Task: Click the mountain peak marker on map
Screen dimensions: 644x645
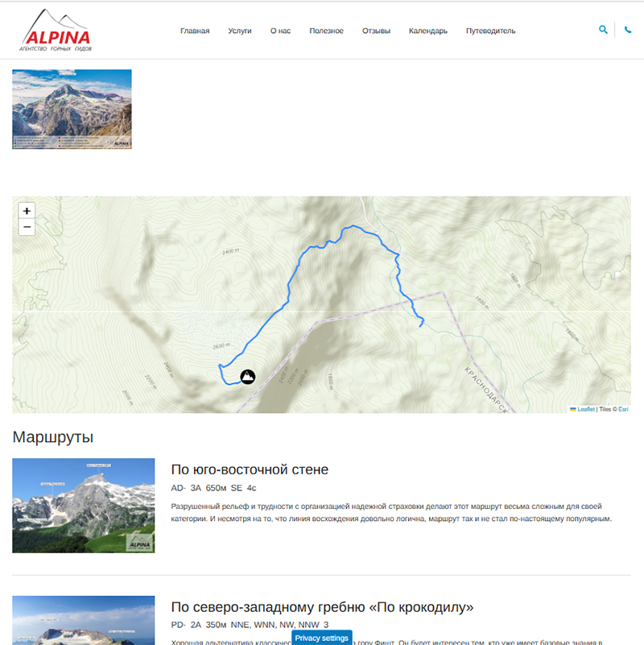Action: (248, 376)
